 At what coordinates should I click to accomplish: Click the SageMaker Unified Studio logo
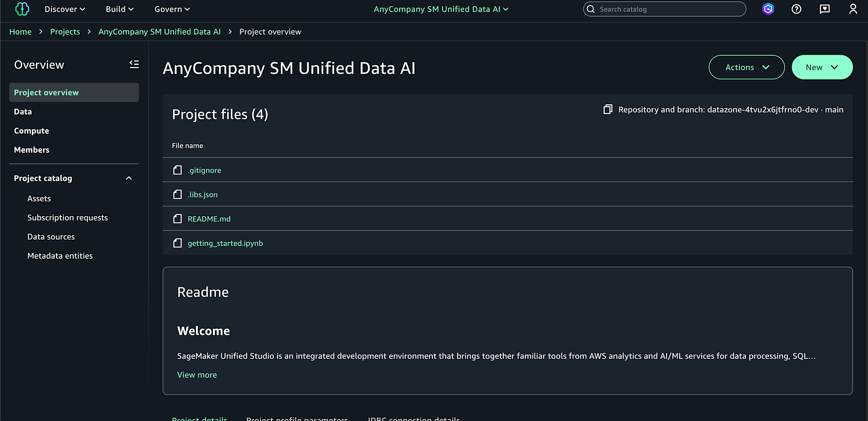click(22, 9)
